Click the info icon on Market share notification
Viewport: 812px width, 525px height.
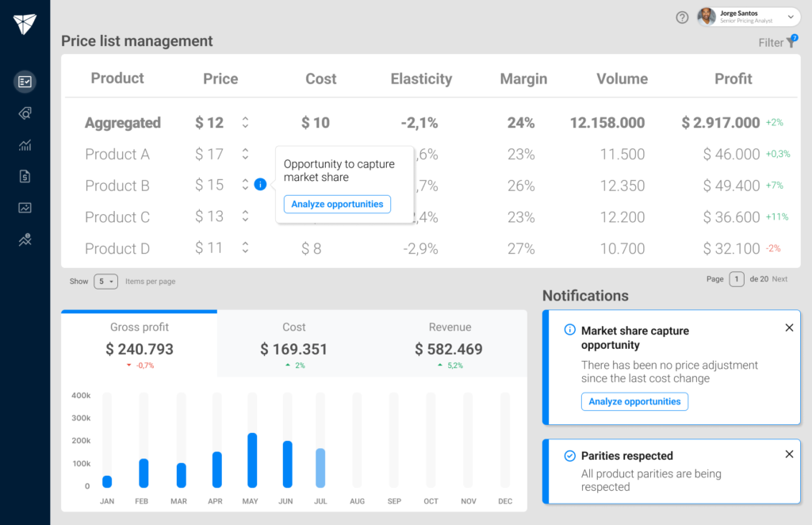569,330
